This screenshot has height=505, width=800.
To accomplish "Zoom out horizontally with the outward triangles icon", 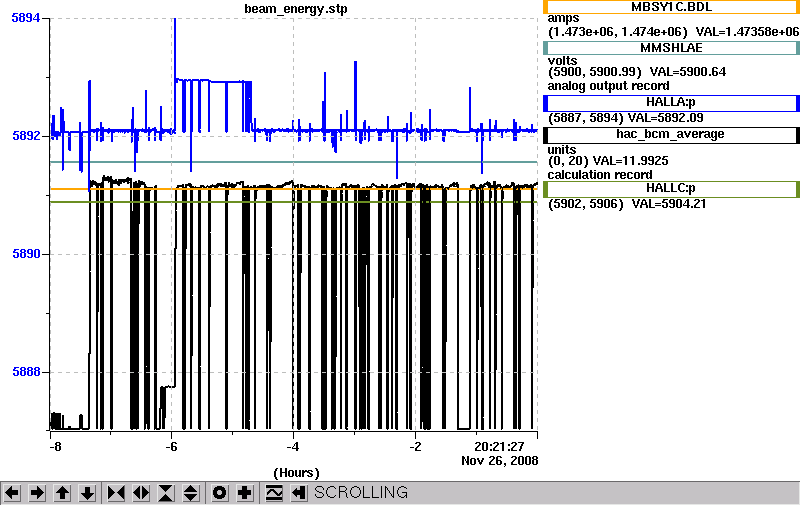I will coord(141,493).
